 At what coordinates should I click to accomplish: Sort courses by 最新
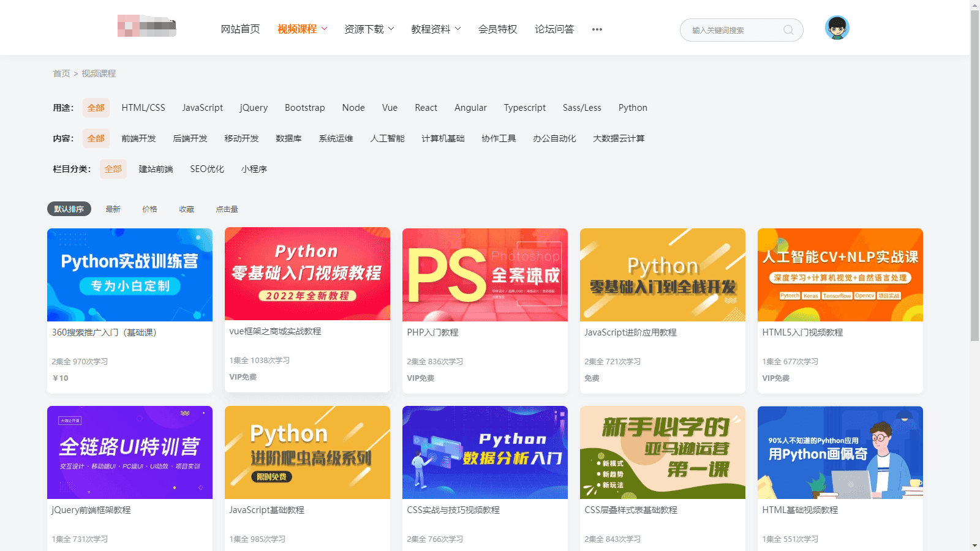tap(113, 209)
